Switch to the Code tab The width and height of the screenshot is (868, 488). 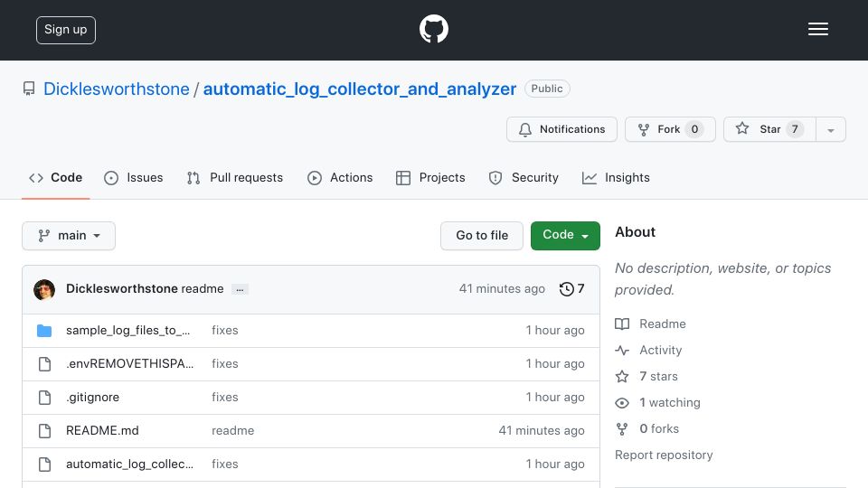[55, 178]
